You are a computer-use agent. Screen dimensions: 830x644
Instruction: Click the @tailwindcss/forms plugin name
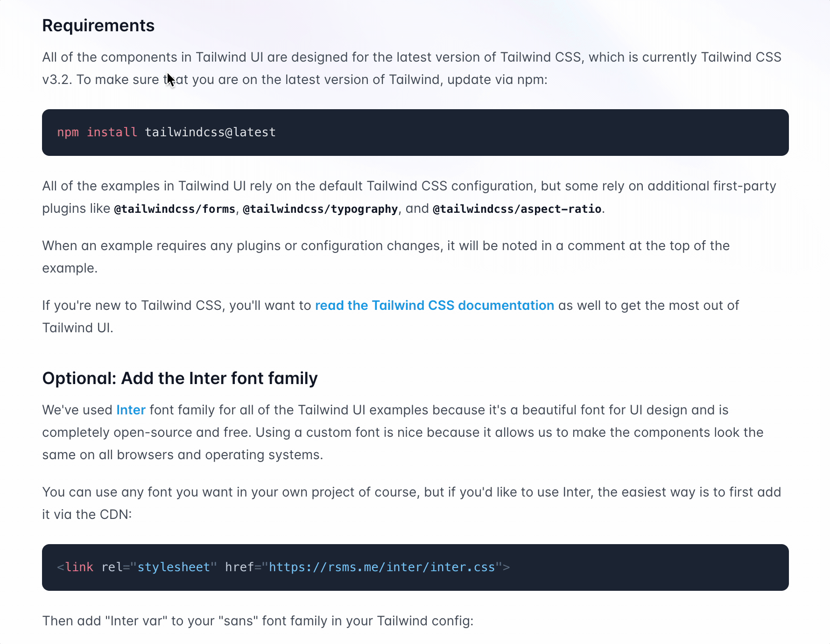tap(175, 209)
